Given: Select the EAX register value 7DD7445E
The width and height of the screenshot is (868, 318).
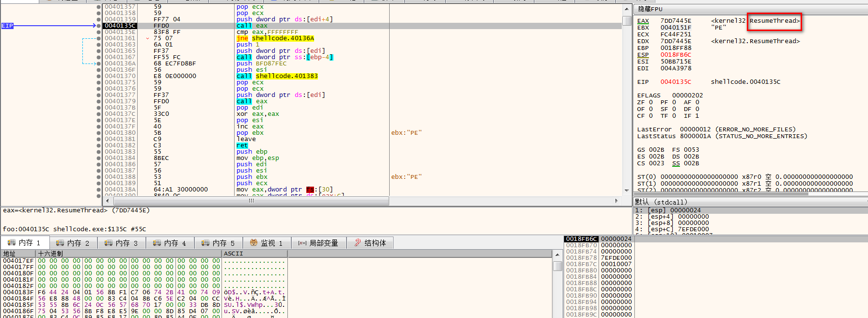Looking at the screenshot, I should [676, 21].
